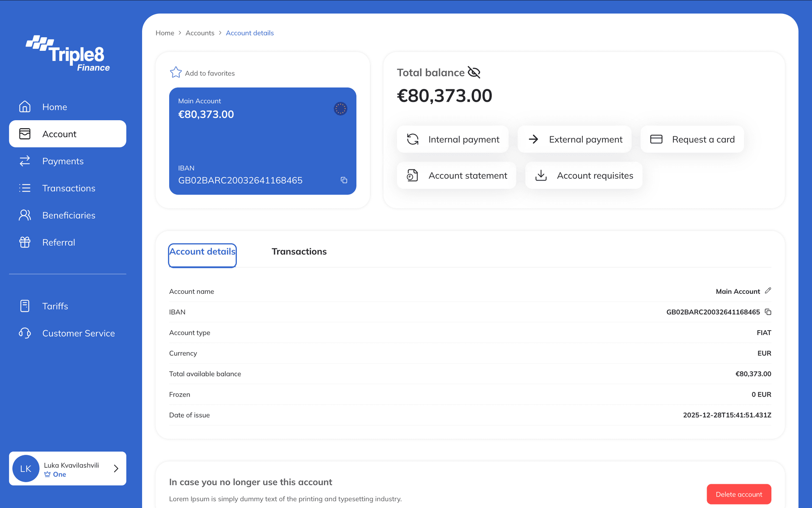Click 'In case you no longer use' heading
The height and width of the screenshot is (508, 812).
coord(251,482)
